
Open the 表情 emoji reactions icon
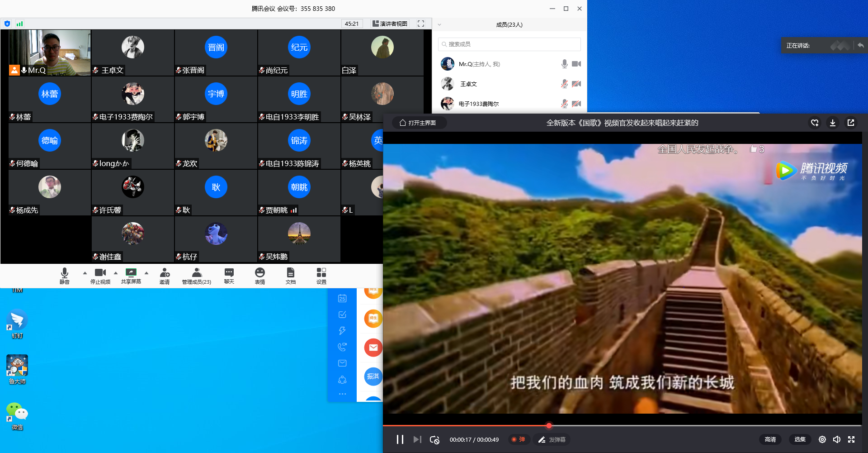[x=259, y=273]
